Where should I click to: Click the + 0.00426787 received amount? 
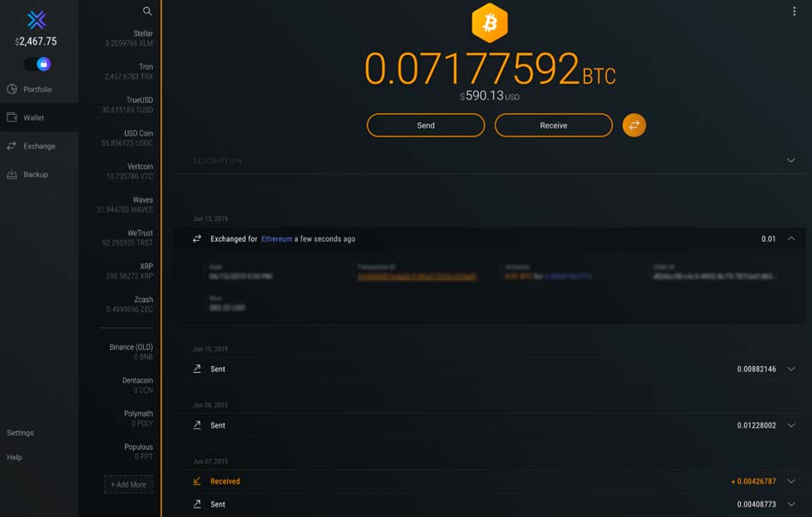[x=753, y=481]
